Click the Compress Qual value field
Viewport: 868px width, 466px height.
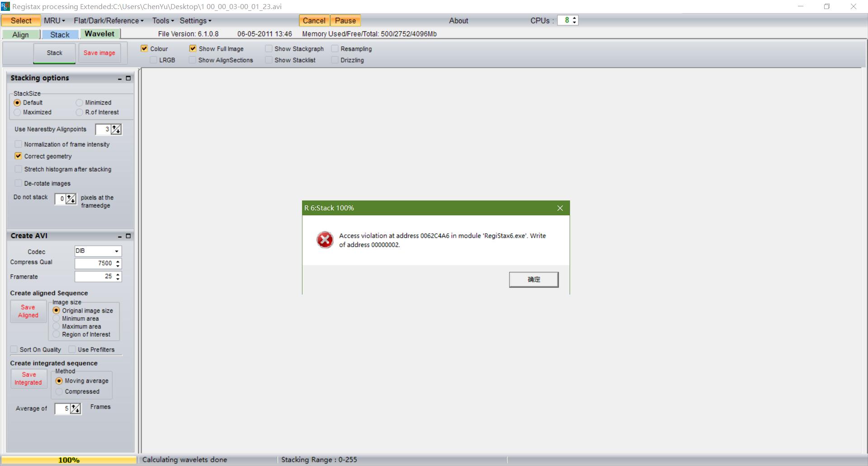pos(94,263)
